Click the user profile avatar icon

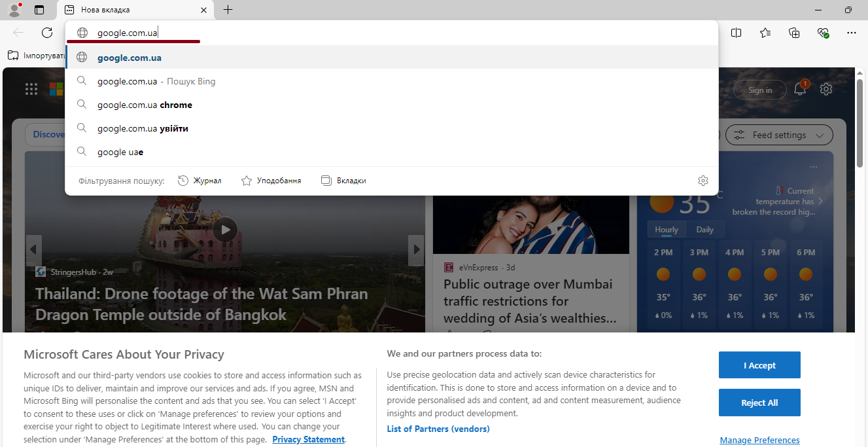click(14, 10)
